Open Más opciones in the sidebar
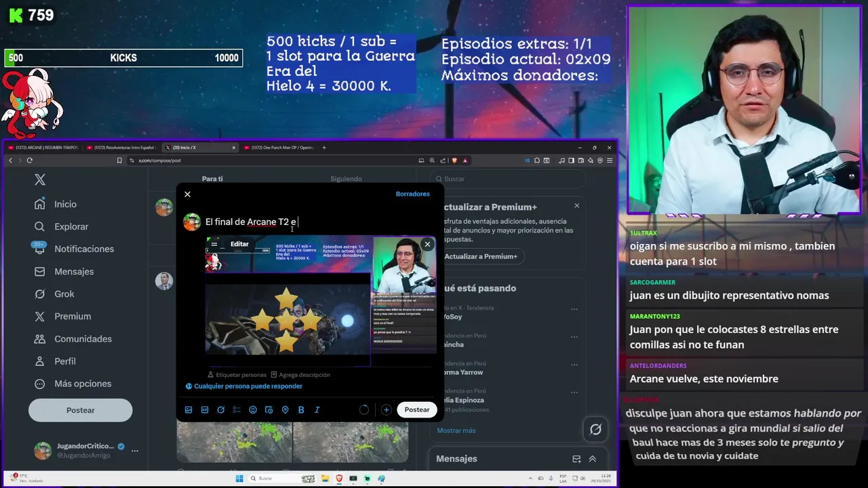 (x=73, y=384)
